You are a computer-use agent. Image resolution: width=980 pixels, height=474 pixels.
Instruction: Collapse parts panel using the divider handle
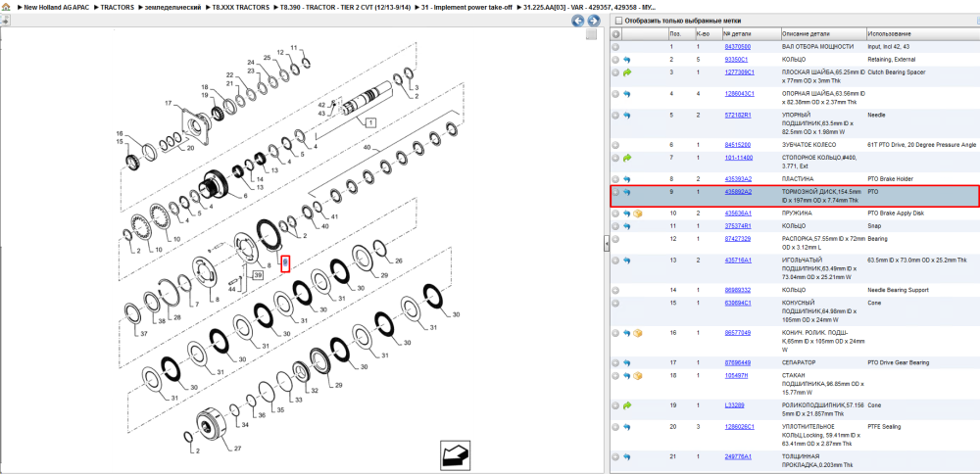tap(607, 244)
